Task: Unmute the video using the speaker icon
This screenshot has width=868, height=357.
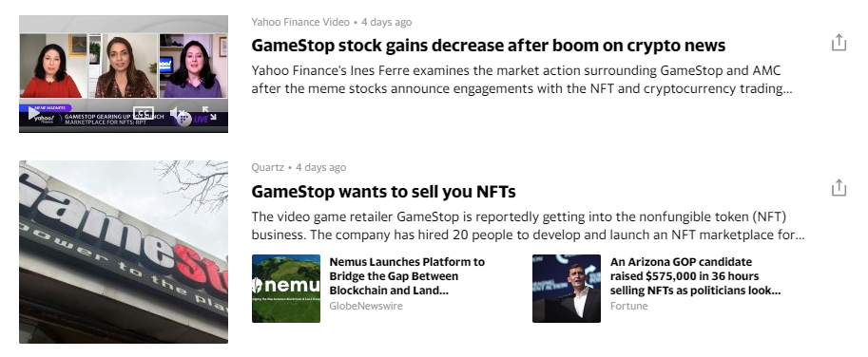Action: [x=178, y=113]
